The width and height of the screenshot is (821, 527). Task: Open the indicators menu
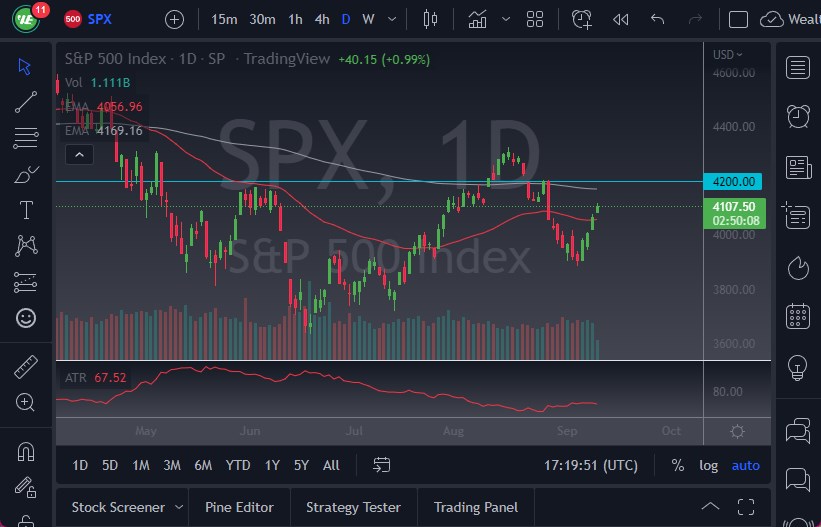coord(477,19)
